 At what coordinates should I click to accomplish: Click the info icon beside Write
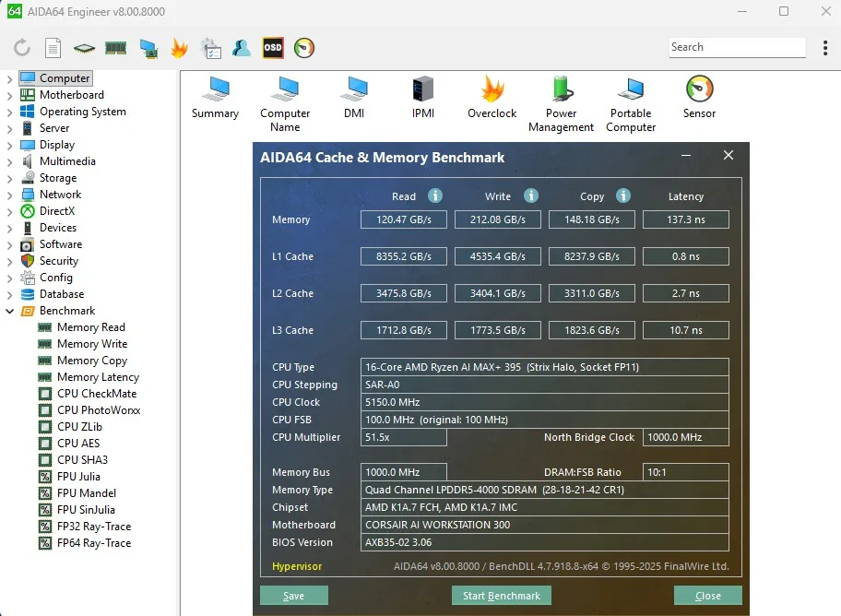coord(530,195)
